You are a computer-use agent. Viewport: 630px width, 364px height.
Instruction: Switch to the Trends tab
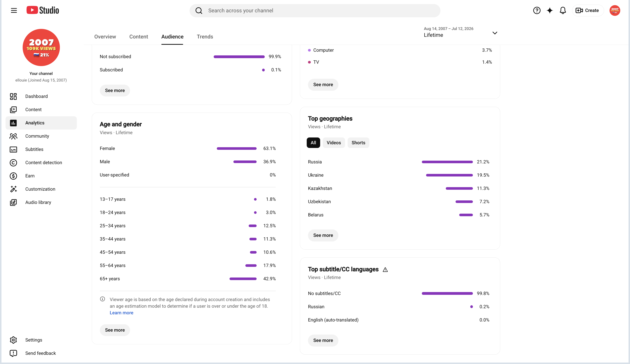point(205,37)
